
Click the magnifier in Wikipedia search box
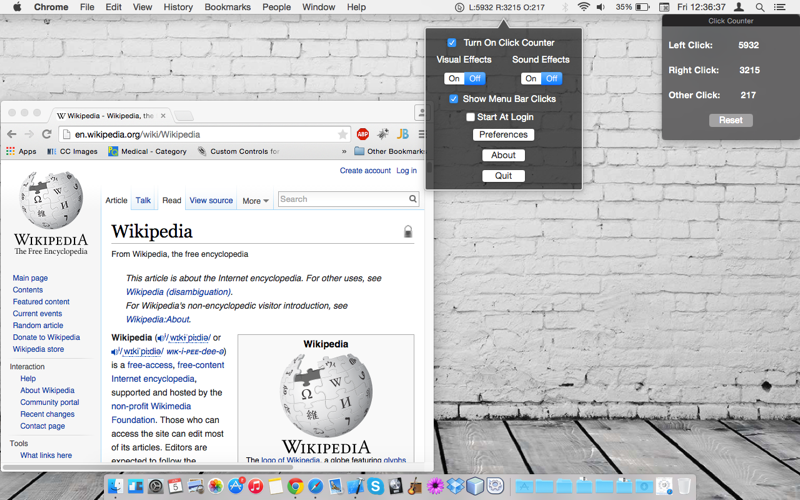(x=412, y=198)
